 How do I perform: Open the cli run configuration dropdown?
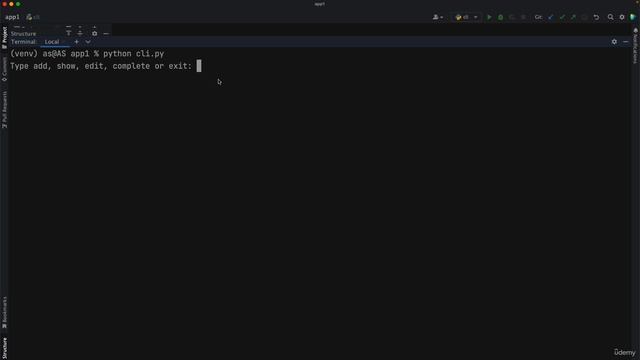point(466,17)
